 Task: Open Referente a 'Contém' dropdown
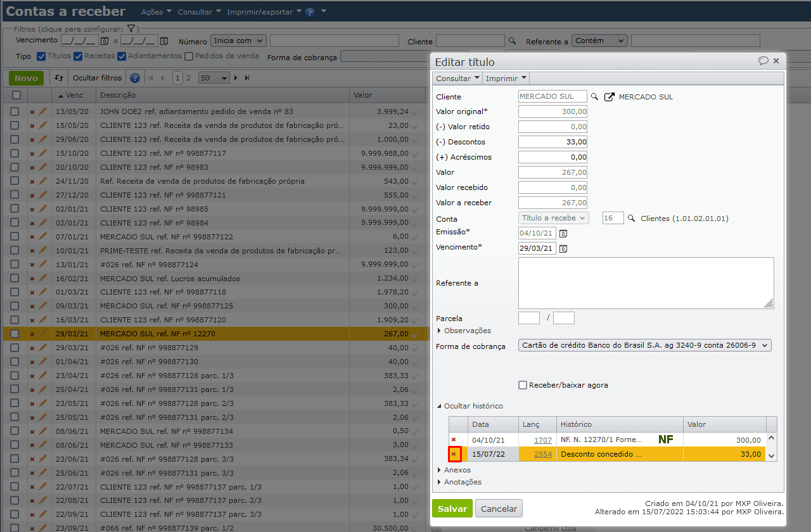point(599,41)
